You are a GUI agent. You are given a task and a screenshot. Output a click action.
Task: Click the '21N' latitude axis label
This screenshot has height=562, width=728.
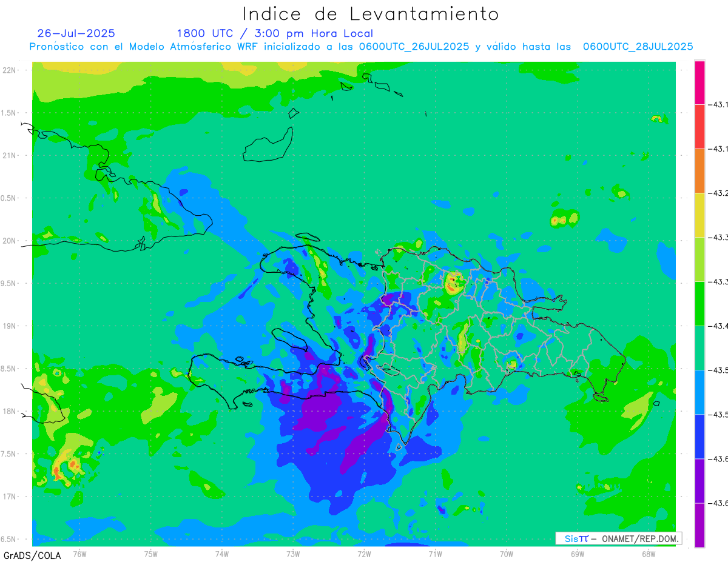pyautogui.click(x=10, y=155)
